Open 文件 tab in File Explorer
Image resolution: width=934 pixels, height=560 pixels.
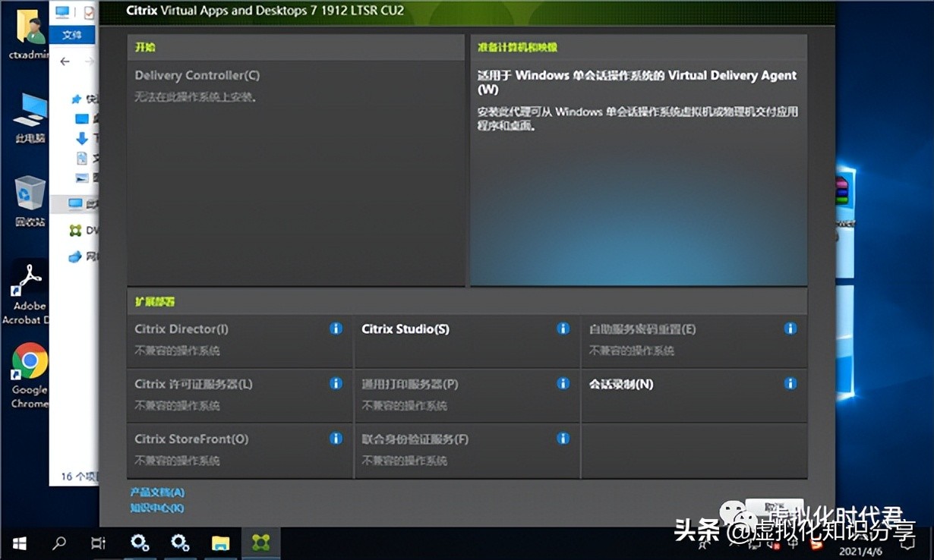pyautogui.click(x=72, y=35)
